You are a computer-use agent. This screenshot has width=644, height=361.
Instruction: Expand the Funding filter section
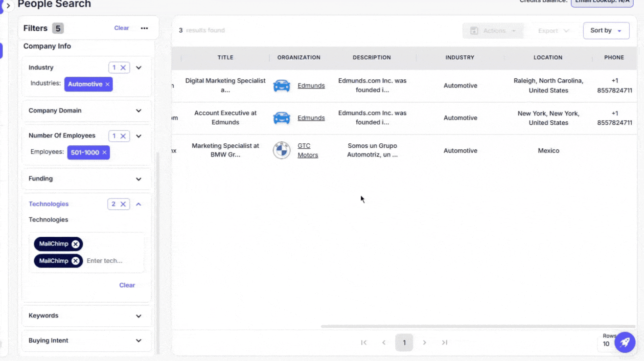coord(138,179)
